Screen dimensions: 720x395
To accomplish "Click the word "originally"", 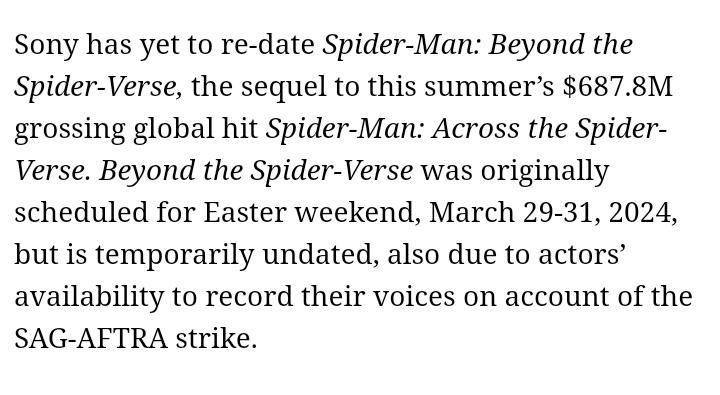I will point(545,172).
